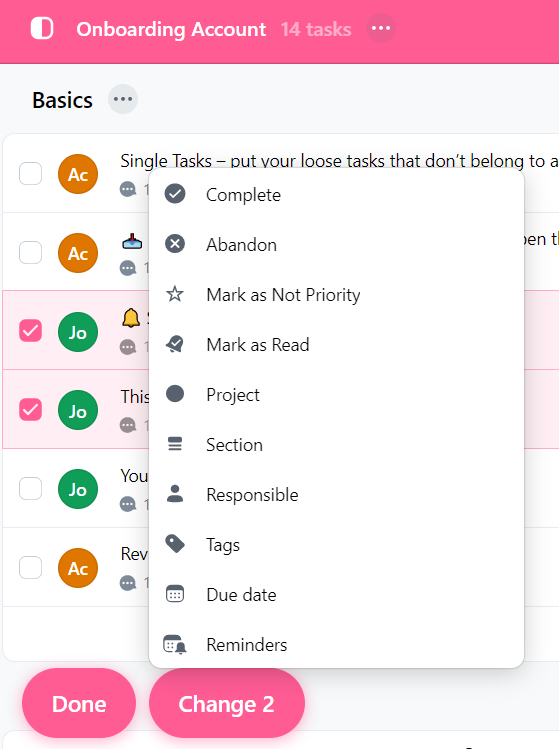Click the Abandon cross icon

tap(175, 244)
